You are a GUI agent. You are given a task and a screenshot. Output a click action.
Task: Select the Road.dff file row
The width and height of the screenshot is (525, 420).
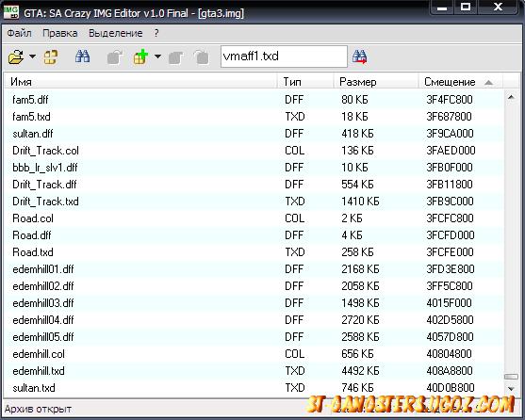(x=254, y=235)
